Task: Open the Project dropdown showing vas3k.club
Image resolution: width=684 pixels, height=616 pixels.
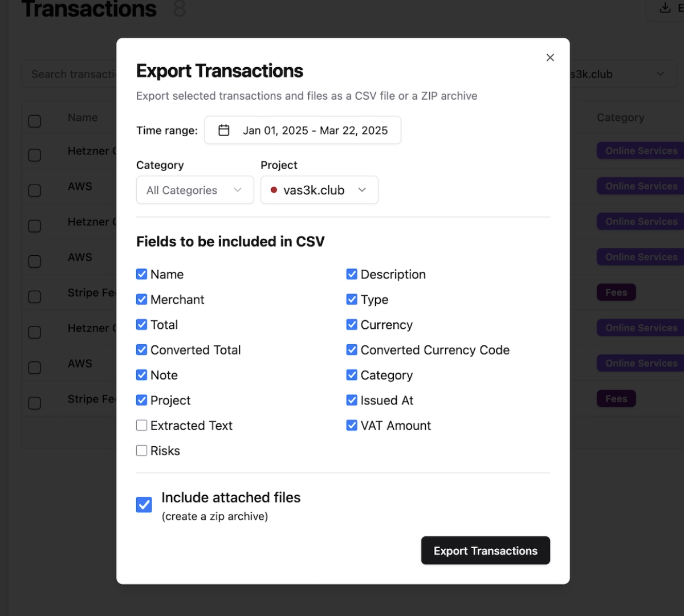Action: click(x=319, y=190)
